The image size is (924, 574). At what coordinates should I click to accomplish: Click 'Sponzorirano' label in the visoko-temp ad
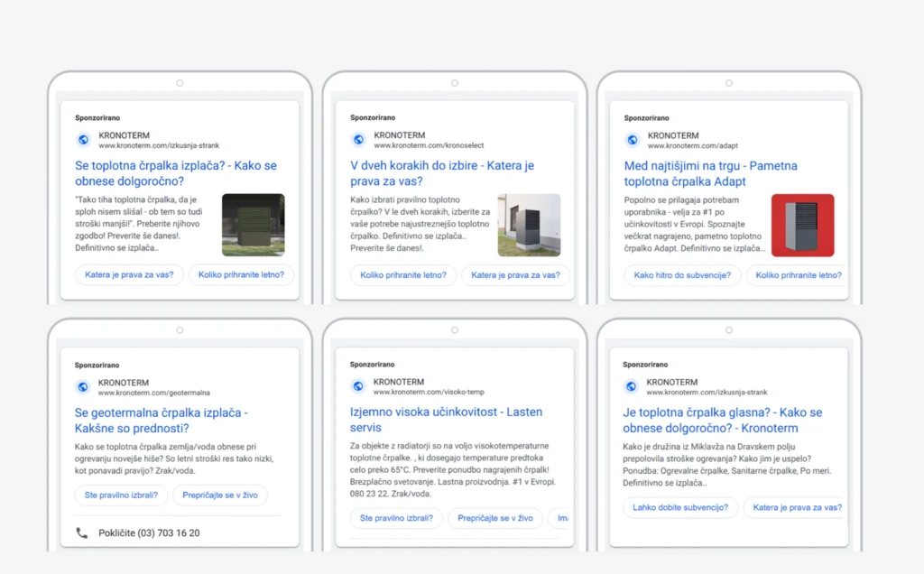pos(372,365)
